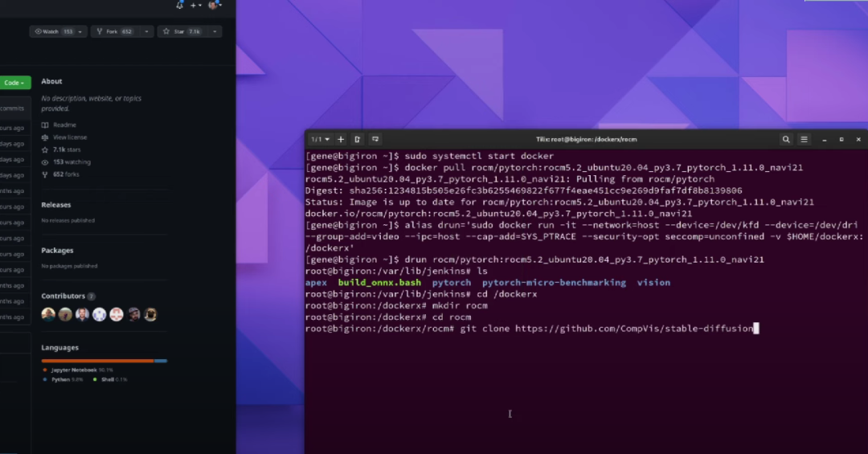868x454 pixels.
Task: Click 'pytorch-micro-benchmarking' in the ls output
Action: coord(554,282)
